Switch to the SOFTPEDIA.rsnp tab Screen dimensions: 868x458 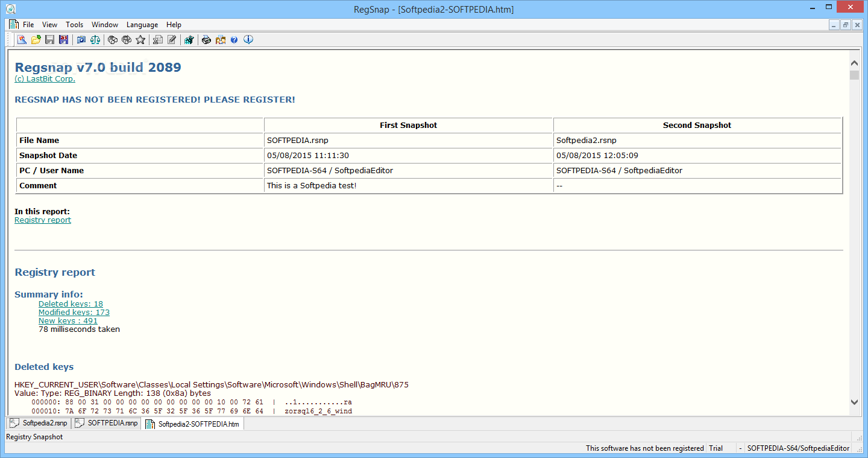click(x=107, y=423)
